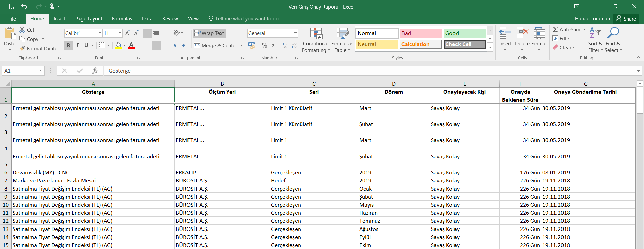
Task: Open the General number format dropdown
Action: click(x=295, y=33)
